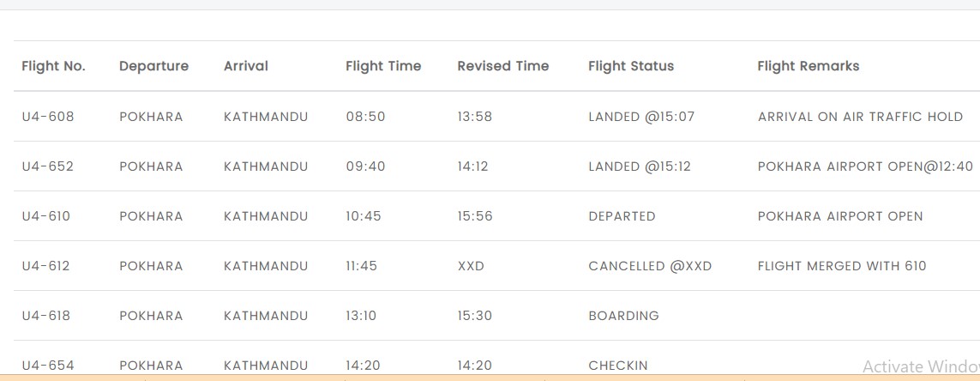Click the Revised Time column header

click(503, 66)
